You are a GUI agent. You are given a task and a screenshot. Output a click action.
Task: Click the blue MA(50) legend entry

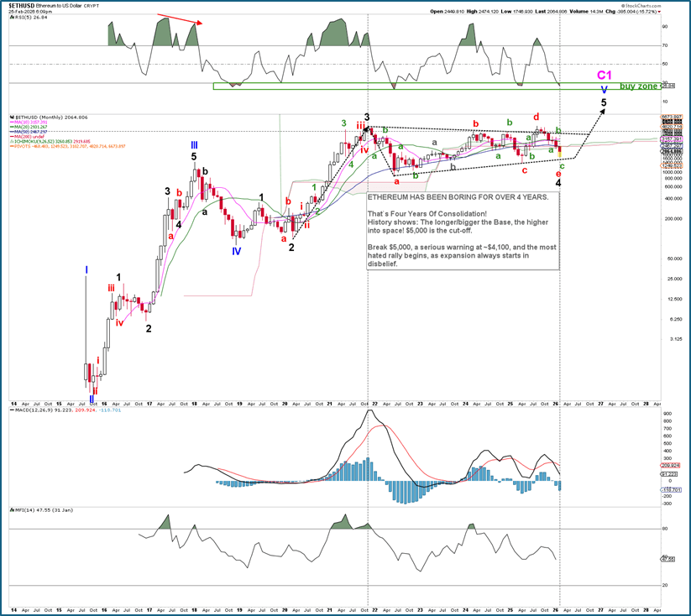pyautogui.click(x=29, y=132)
